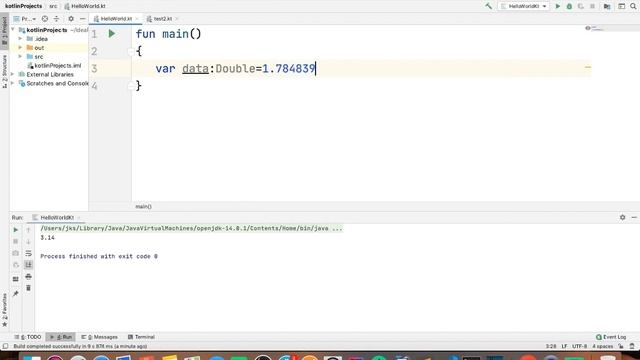
Task: Click Collapse All icon in Project panel
Action: [56, 19]
